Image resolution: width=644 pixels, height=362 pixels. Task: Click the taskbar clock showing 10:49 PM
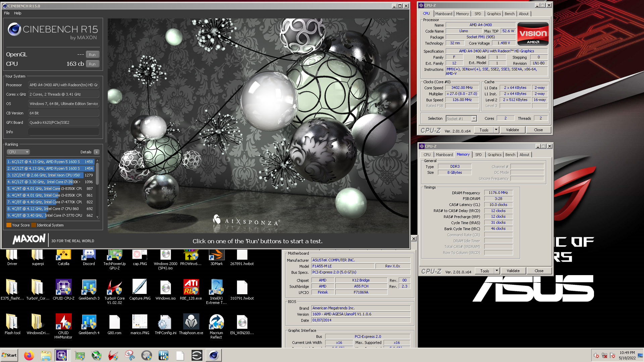[627, 355]
